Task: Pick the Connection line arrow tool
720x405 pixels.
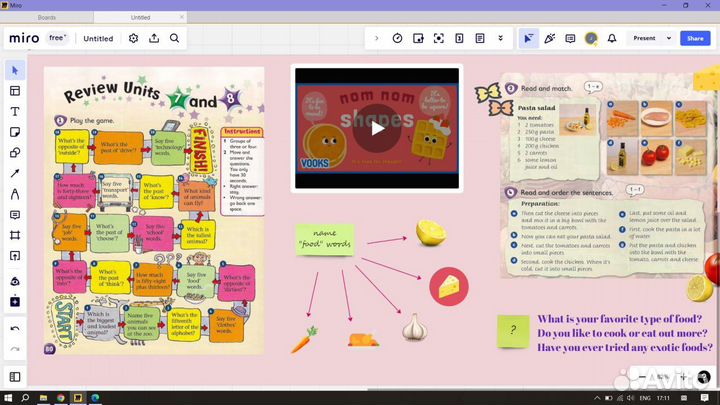Action: [15, 173]
